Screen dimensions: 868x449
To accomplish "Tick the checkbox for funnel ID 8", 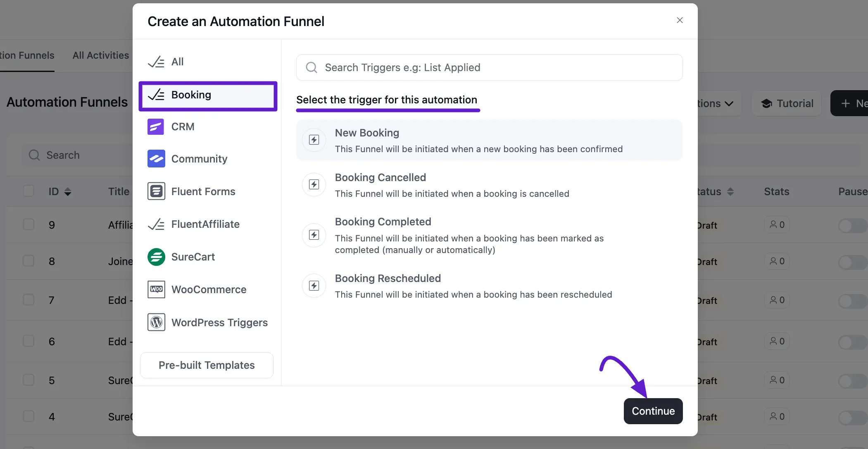I will [29, 261].
